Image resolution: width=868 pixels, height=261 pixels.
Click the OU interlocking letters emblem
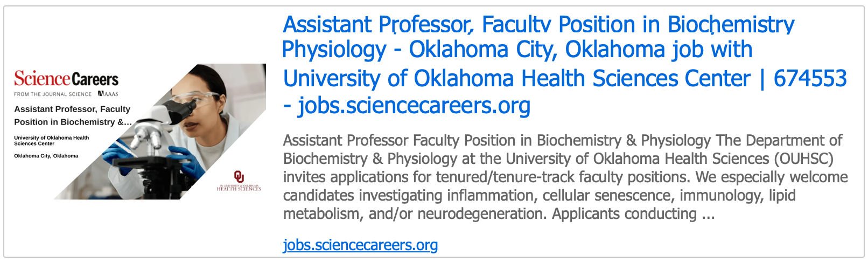point(239,177)
